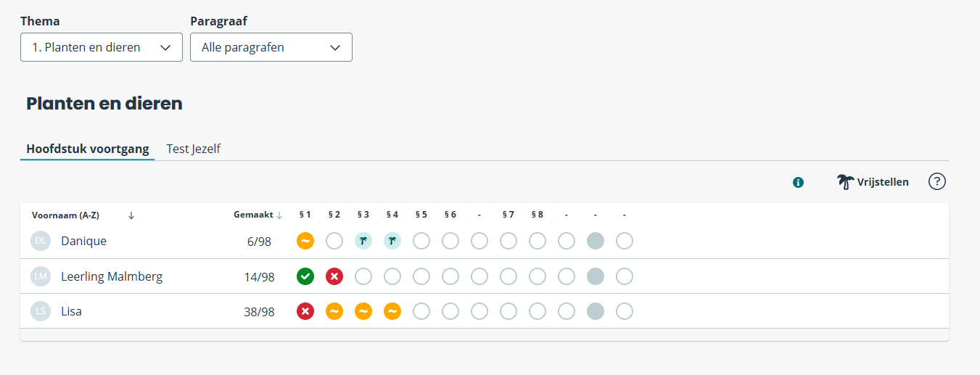Open the question mark help icon

pos(937,181)
